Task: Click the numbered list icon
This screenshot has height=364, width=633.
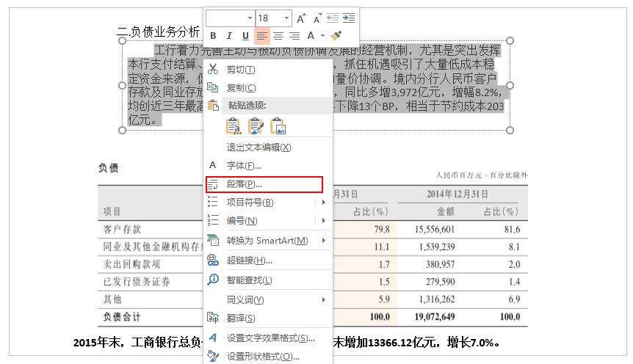Action: [x=213, y=220]
